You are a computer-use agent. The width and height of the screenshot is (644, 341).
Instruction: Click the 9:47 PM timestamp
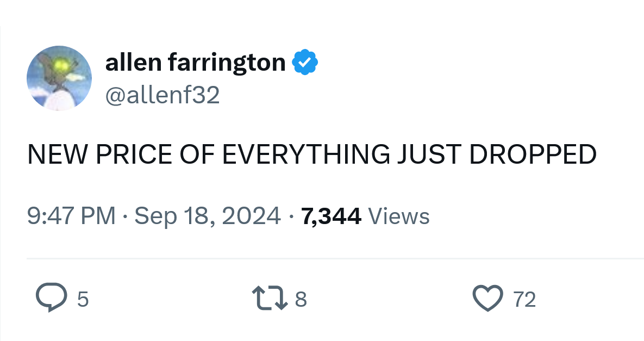pyautogui.click(x=71, y=216)
